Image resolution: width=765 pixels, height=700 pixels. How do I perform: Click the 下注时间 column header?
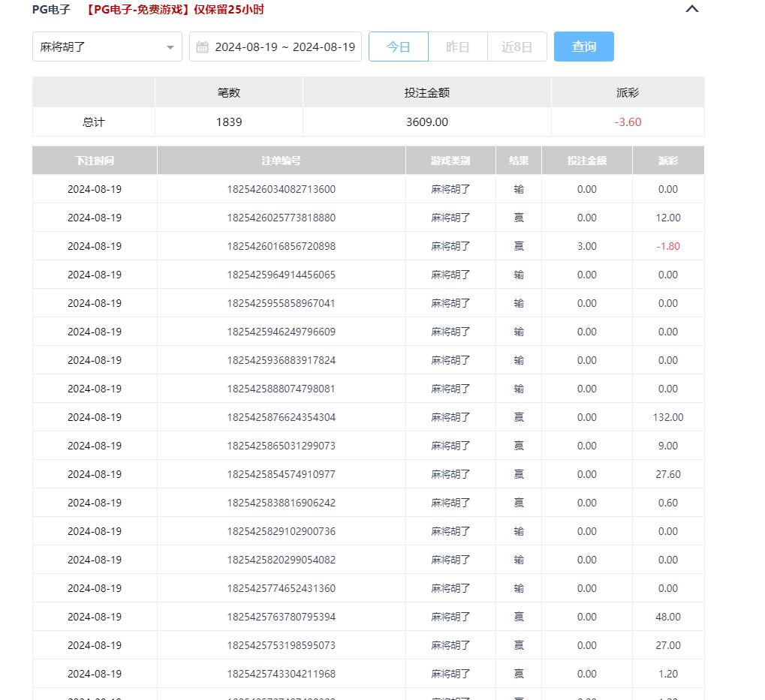coord(95,161)
